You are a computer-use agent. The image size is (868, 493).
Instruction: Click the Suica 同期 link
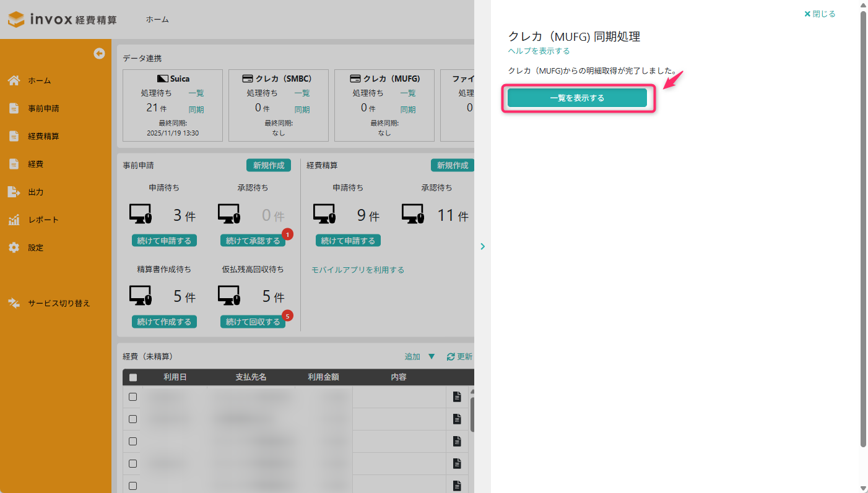pyautogui.click(x=196, y=109)
